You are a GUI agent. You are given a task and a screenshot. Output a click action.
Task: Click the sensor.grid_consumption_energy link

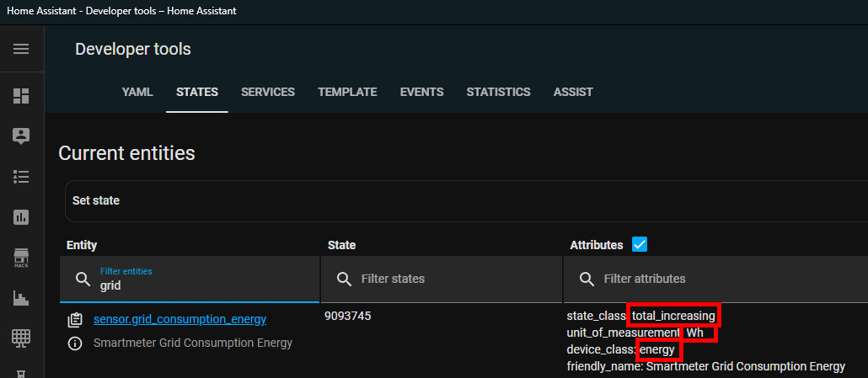(x=179, y=319)
